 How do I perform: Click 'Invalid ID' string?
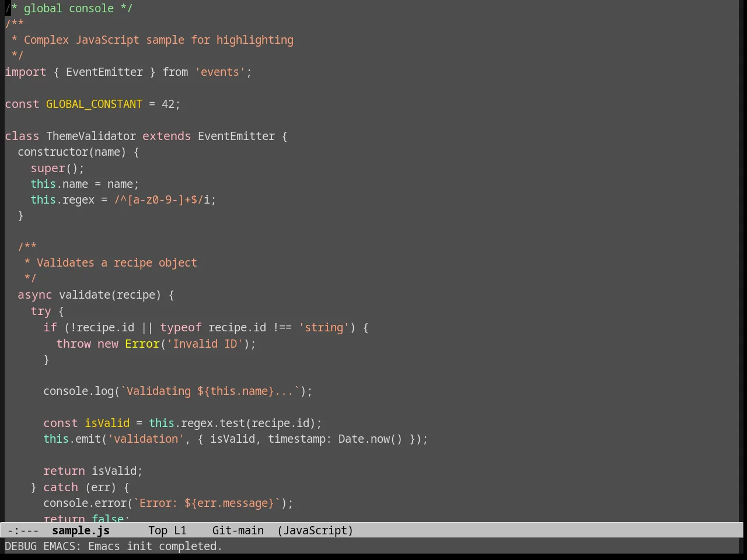click(204, 344)
